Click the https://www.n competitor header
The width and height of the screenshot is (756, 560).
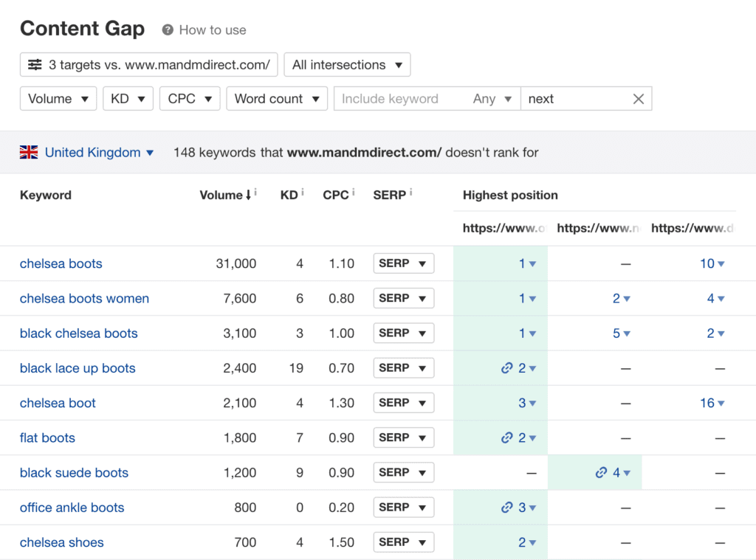(x=598, y=228)
